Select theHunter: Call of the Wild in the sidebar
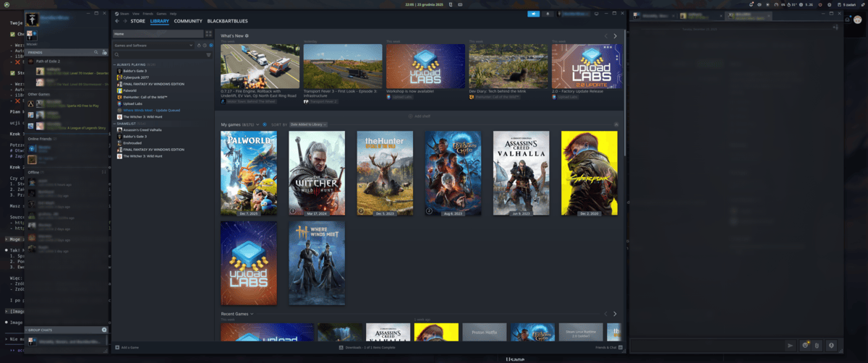 tap(145, 97)
